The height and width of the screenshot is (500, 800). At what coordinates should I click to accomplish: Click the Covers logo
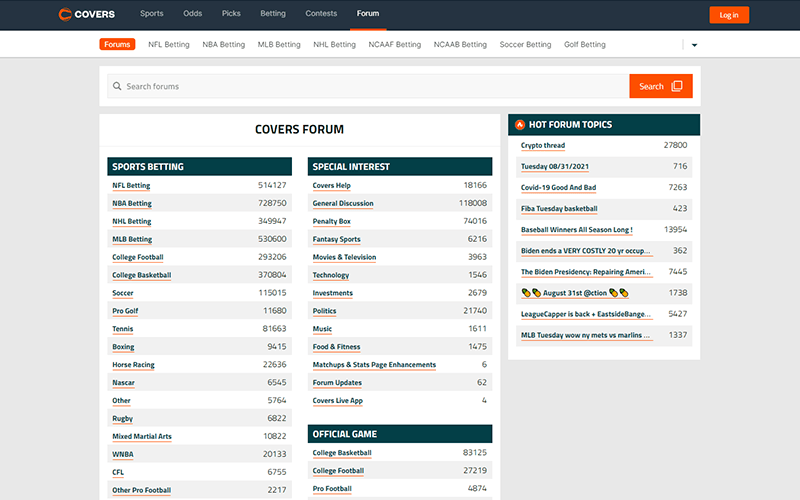click(87, 14)
